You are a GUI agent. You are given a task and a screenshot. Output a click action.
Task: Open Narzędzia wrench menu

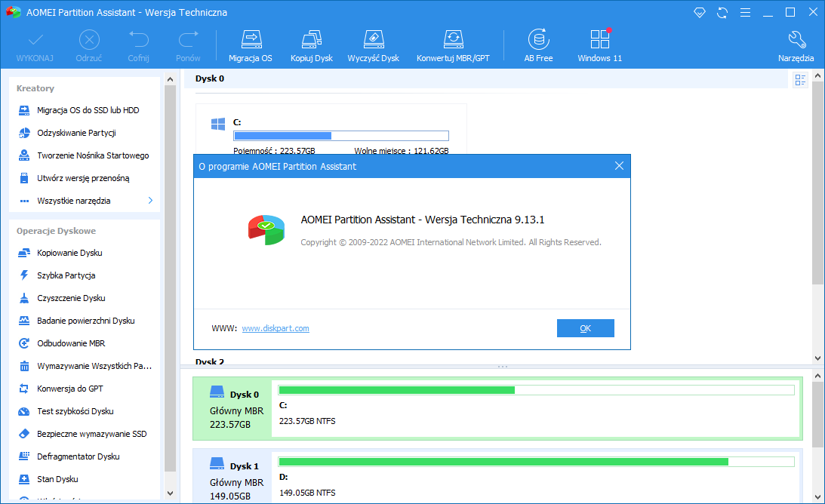[796, 46]
